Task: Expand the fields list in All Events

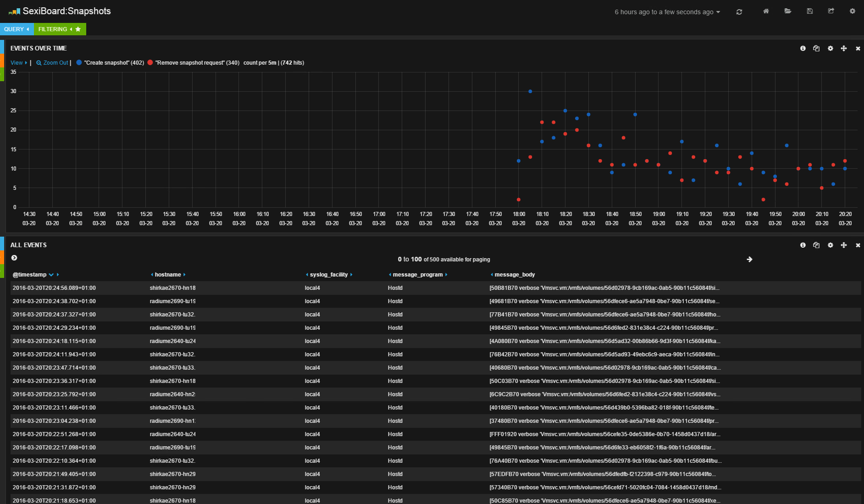Action: pos(14,258)
